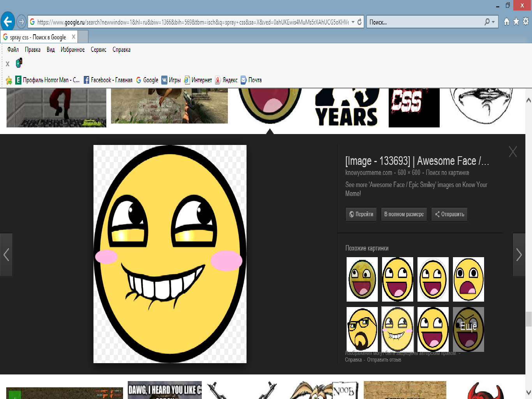Click the Отправить share button
The image size is (532, 399).
coord(449,214)
